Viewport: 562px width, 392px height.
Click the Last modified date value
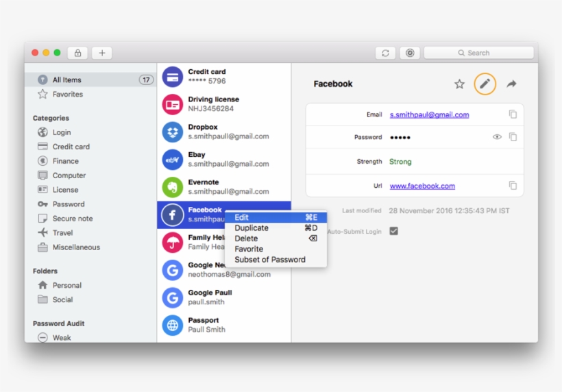point(449,210)
